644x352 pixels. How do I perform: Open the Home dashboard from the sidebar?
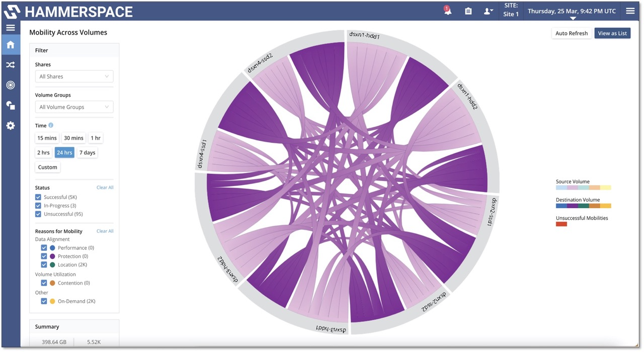pyautogui.click(x=11, y=44)
